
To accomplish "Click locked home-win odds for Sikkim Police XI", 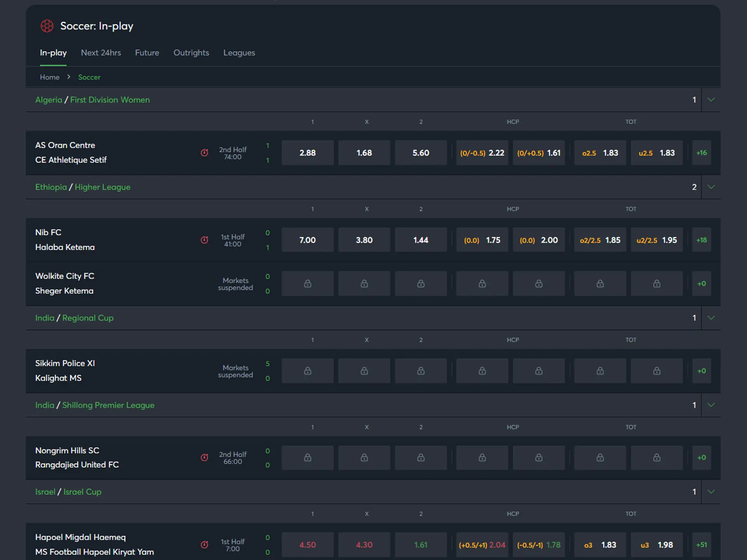I will pyautogui.click(x=307, y=371).
